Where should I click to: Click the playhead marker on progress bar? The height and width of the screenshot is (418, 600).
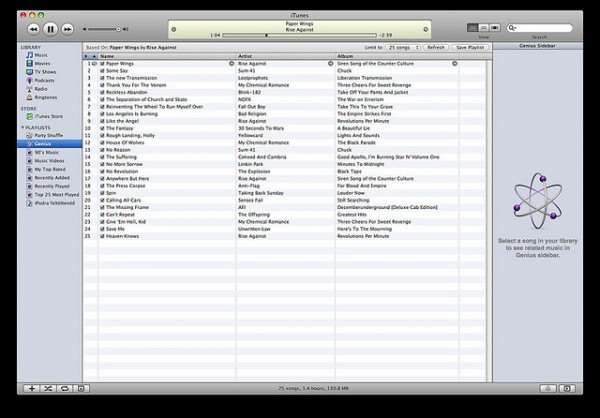(x=266, y=35)
